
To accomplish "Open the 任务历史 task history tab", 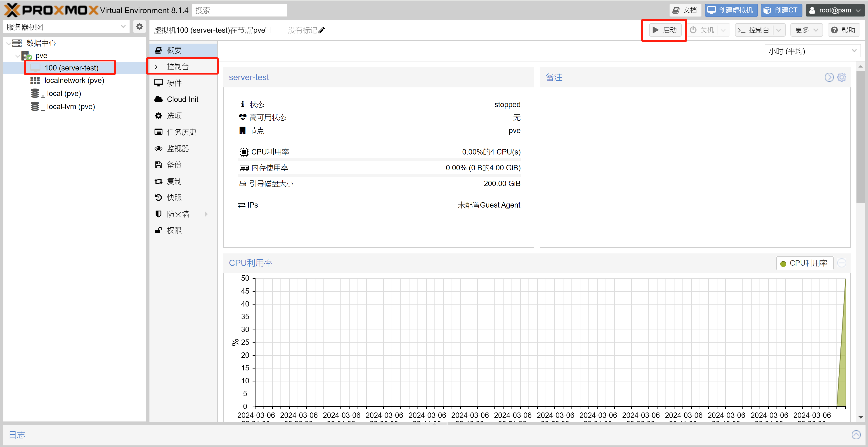I will click(x=183, y=132).
